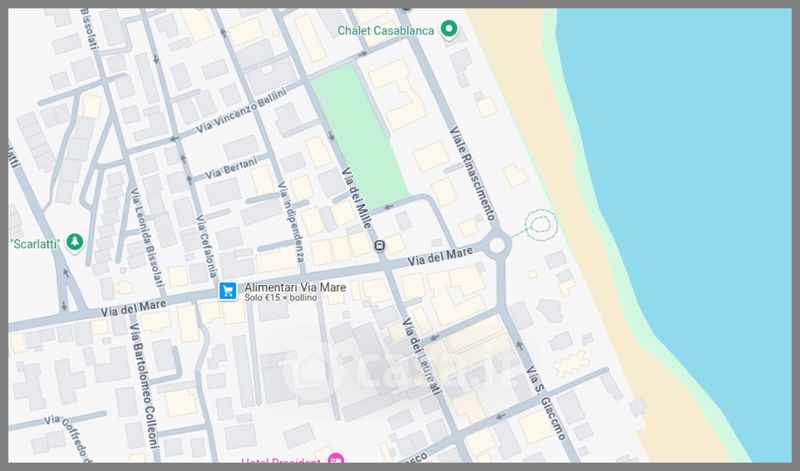Image resolution: width=800 pixels, height=471 pixels.
Task: Click the Chalet Casablanca location pin
Action: (x=450, y=29)
